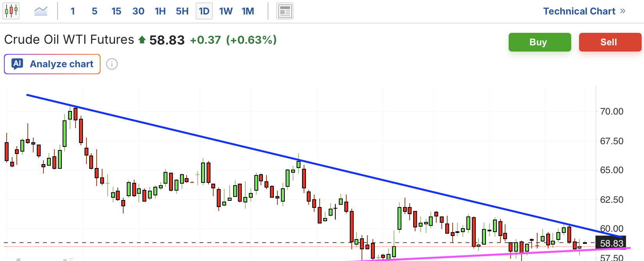The height and width of the screenshot is (261, 644).
Task: Click the (+0.63%) percent change
Action: point(252,40)
